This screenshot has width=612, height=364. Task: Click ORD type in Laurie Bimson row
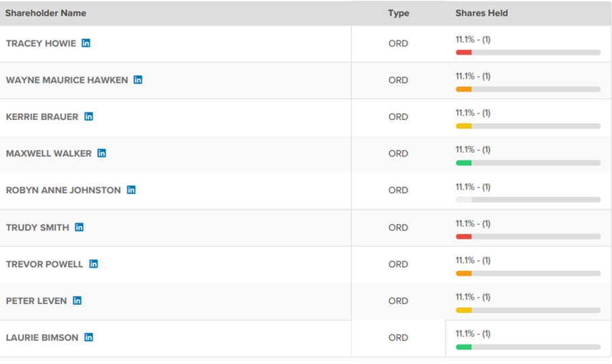pyautogui.click(x=398, y=337)
